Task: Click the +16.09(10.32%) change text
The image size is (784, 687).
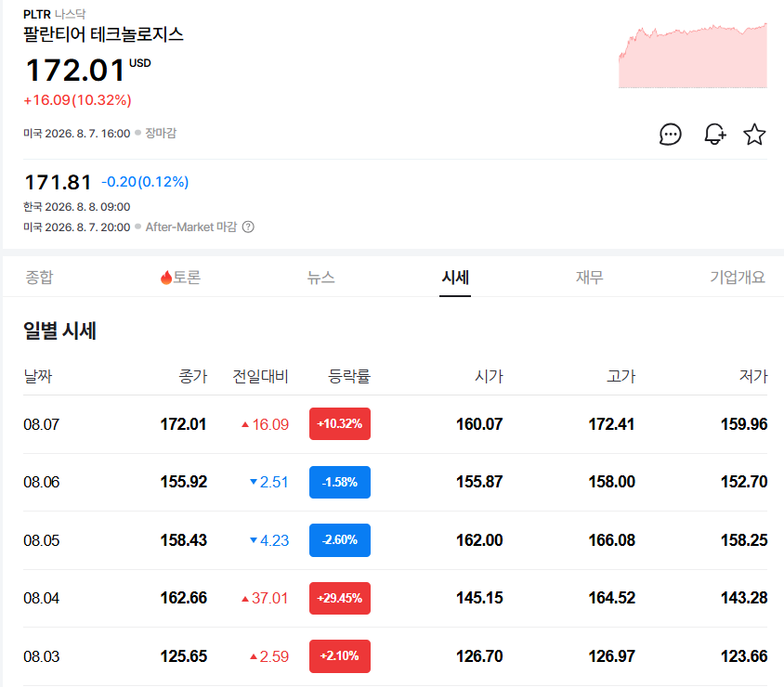Action: pos(77,100)
